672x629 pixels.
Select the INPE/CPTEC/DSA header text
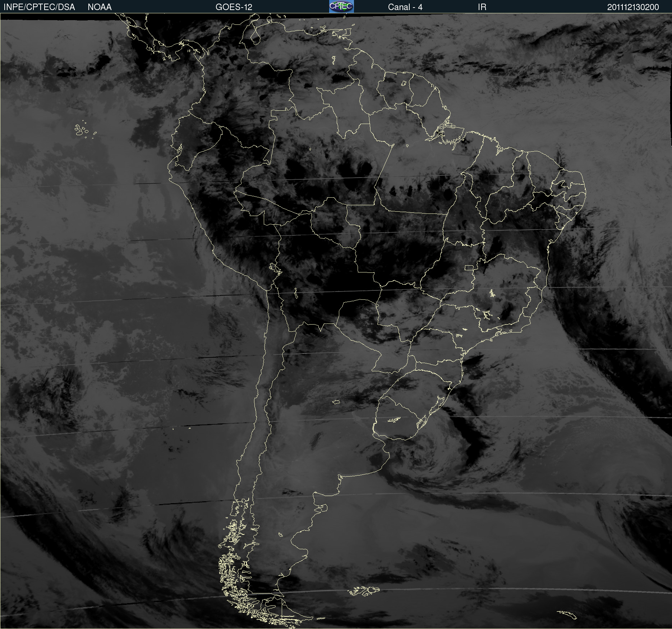coord(39,7)
